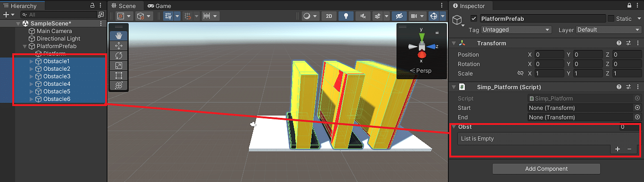Click the minus button to remove Obst element
Viewport: 644px width, 182px height.
pos(629,149)
